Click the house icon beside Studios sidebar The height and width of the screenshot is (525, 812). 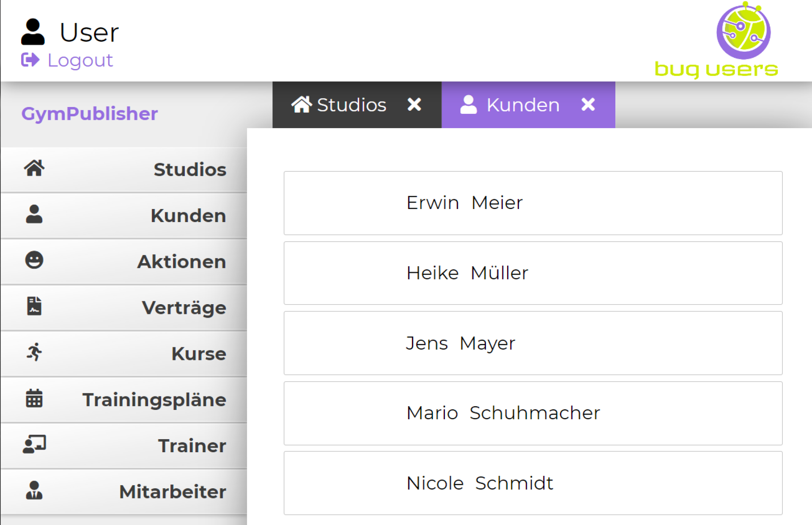tap(34, 168)
